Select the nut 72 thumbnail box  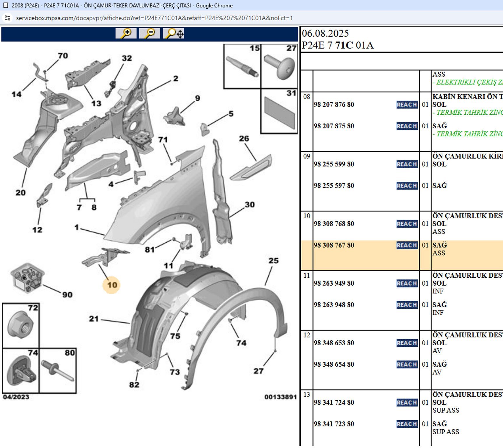(21, 325)
